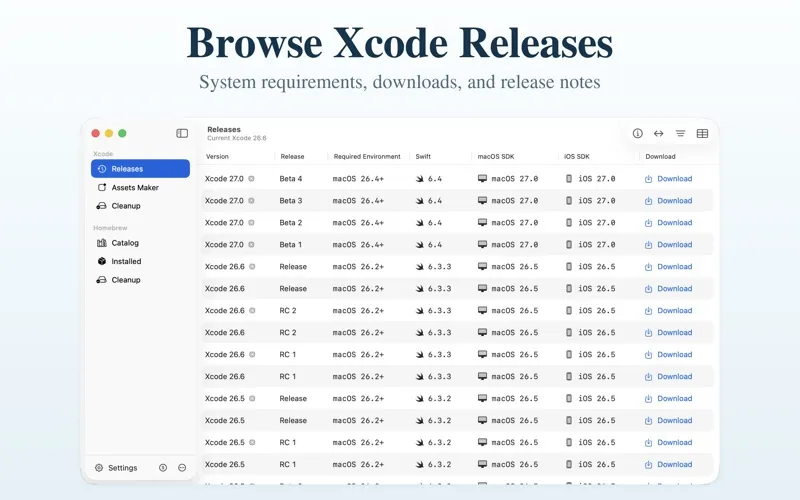Open the ellipsis circle icon in sidebar footer
This screenshot has width=800, height=500.
[x=182, y=468]
